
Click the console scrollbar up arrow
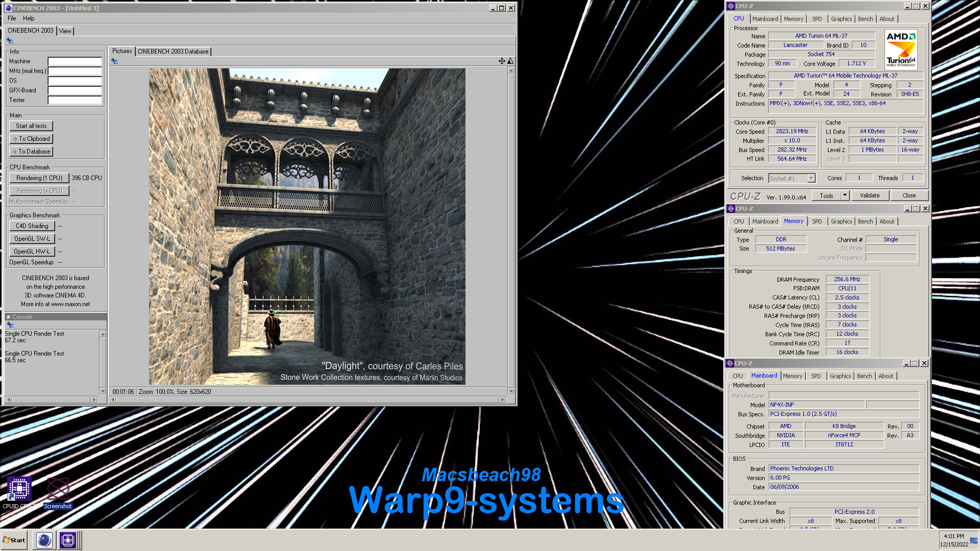(103, 334)
